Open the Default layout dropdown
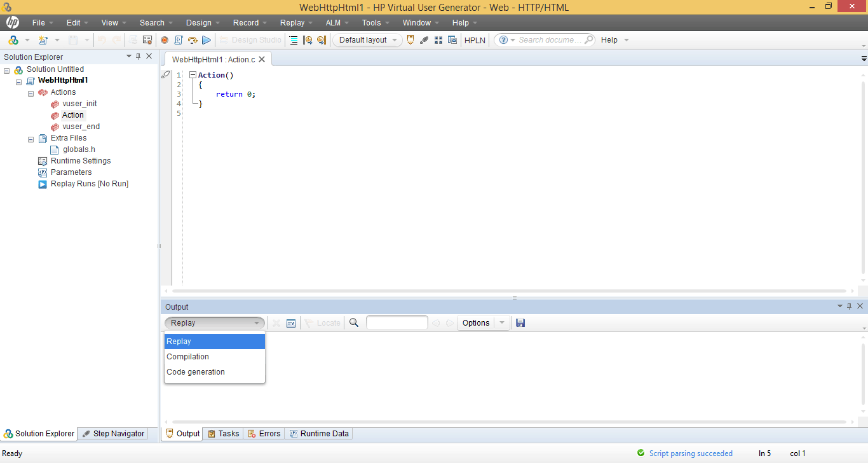Screen dimensions: 868x463 (x=367, y=40)
